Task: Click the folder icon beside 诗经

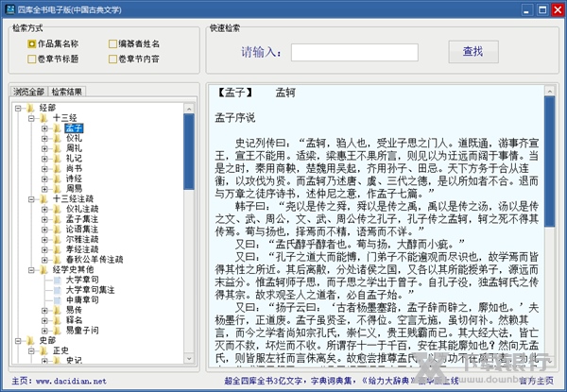Action: tap(57, 179)
